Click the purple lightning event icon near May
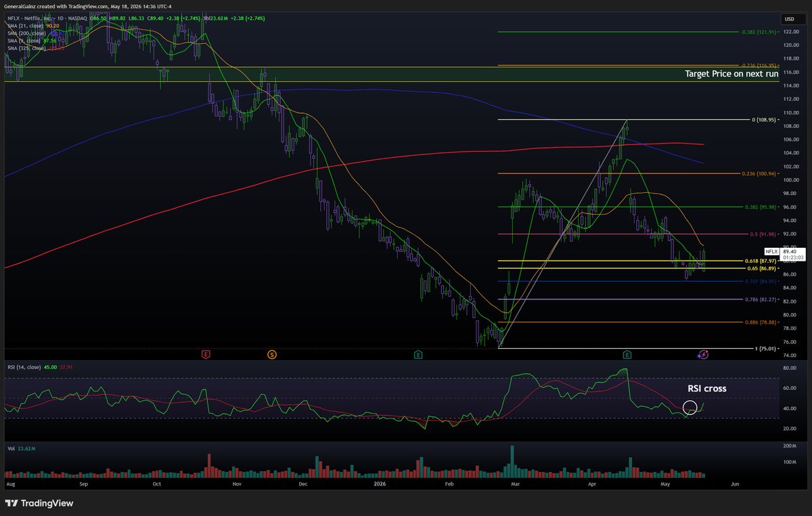 703,354
